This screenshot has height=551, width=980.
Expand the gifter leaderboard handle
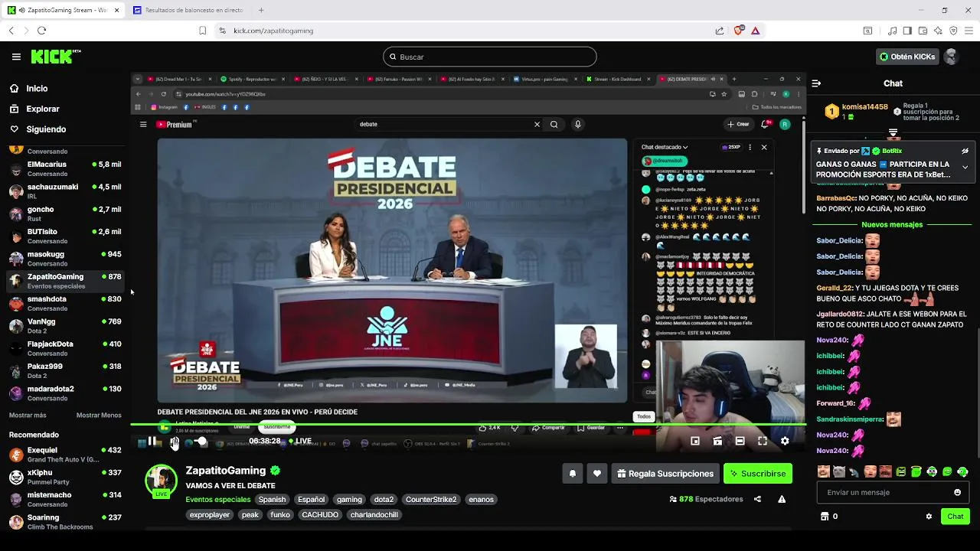tap(893, 134)
